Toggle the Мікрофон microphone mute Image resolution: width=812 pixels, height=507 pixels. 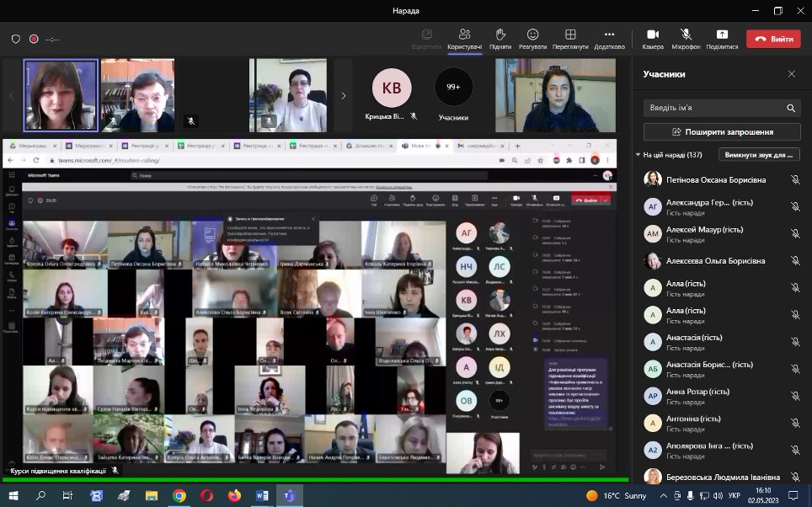(x=686, y=39)
